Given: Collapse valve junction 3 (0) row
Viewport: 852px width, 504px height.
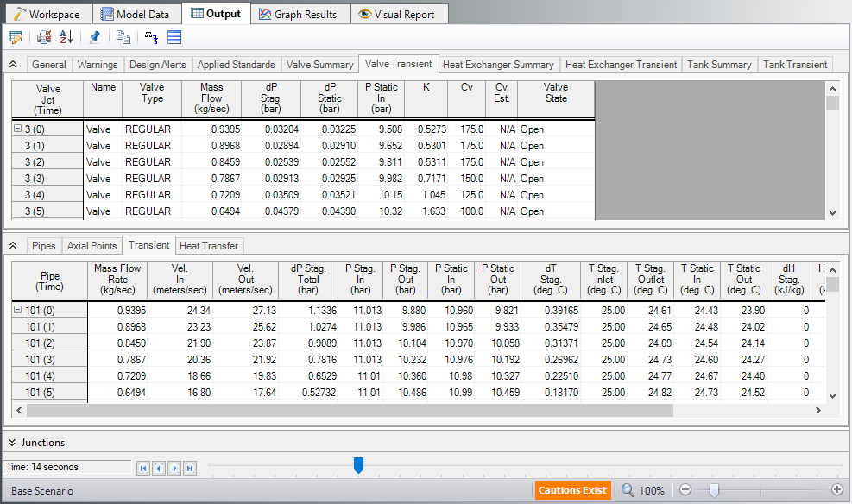Looking at the screenshot, I should click(x=17, y=129).
